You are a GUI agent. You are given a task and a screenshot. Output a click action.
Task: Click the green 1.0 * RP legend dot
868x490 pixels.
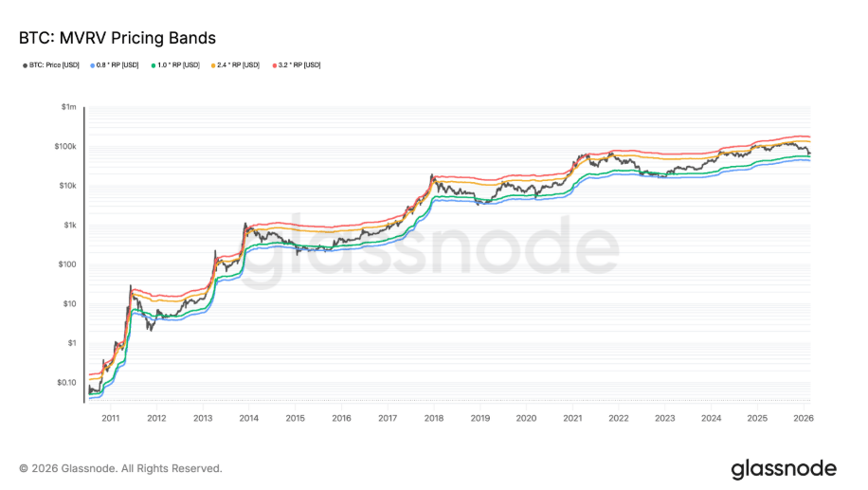[152, 65]
